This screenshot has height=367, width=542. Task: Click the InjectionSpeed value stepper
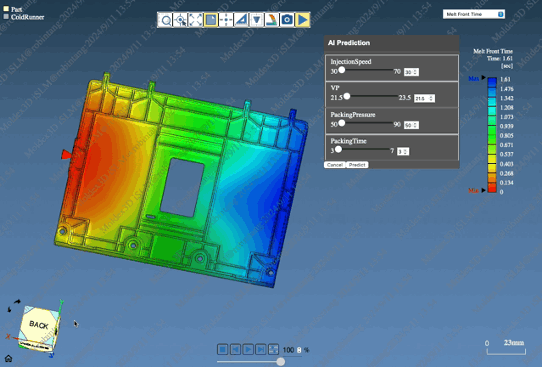coord(411,72)
